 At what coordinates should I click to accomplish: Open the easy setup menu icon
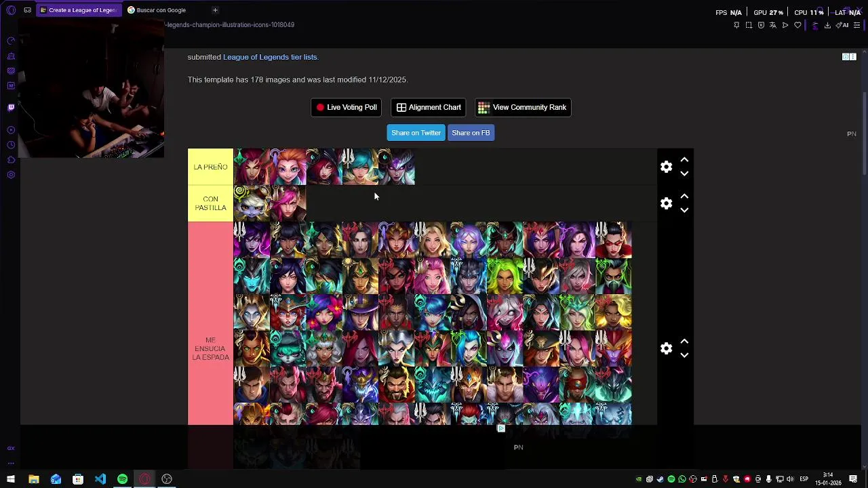[x=857, y=25]
